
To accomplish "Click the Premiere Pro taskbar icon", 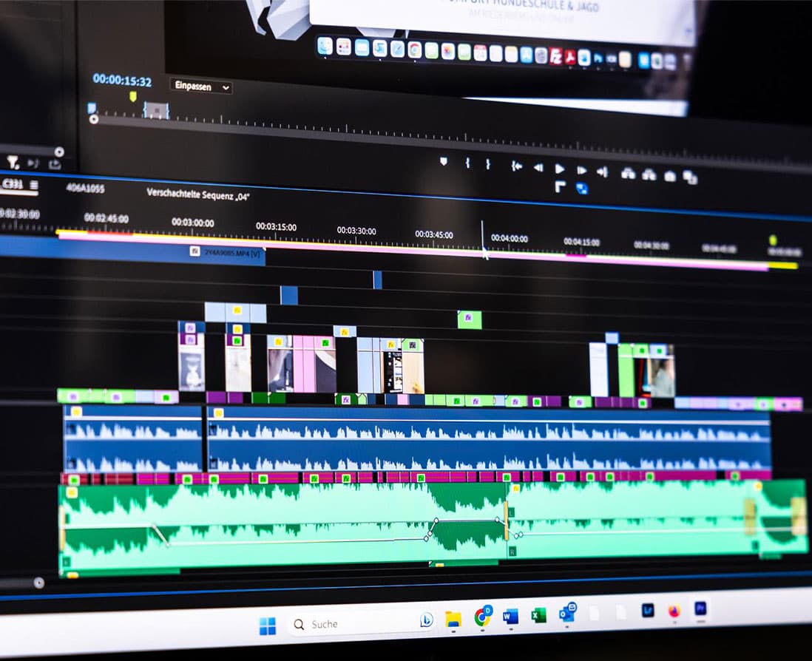I will point(700,609).
